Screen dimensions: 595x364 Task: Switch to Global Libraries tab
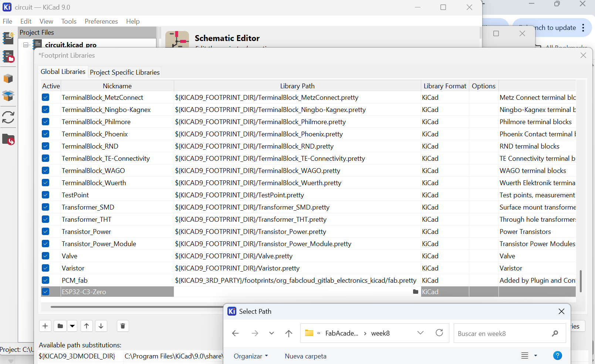63,72
